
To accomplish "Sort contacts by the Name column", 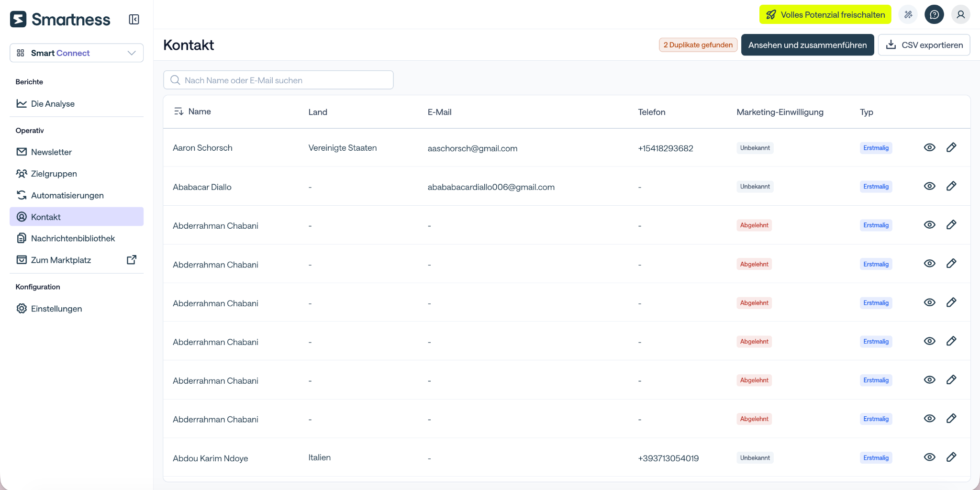I will pyautogui.click(x=192, y=111).
